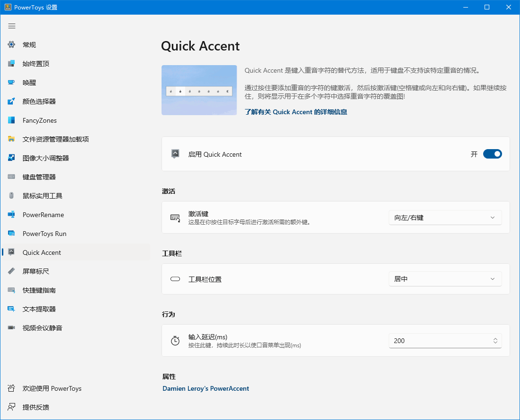This screenshot has width=520, height=420.
Task: Open PowerRename settings
Action: [x=43, y=215]
